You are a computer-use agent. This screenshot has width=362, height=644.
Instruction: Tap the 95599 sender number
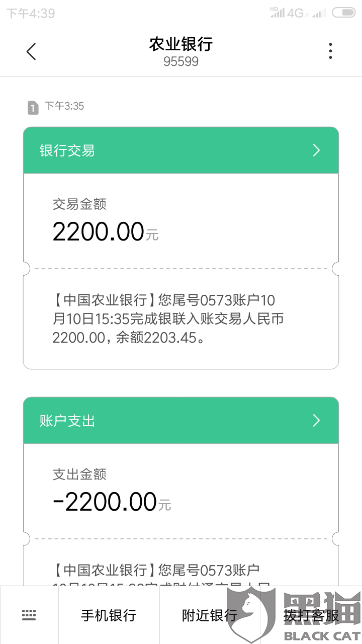(181, 62)
